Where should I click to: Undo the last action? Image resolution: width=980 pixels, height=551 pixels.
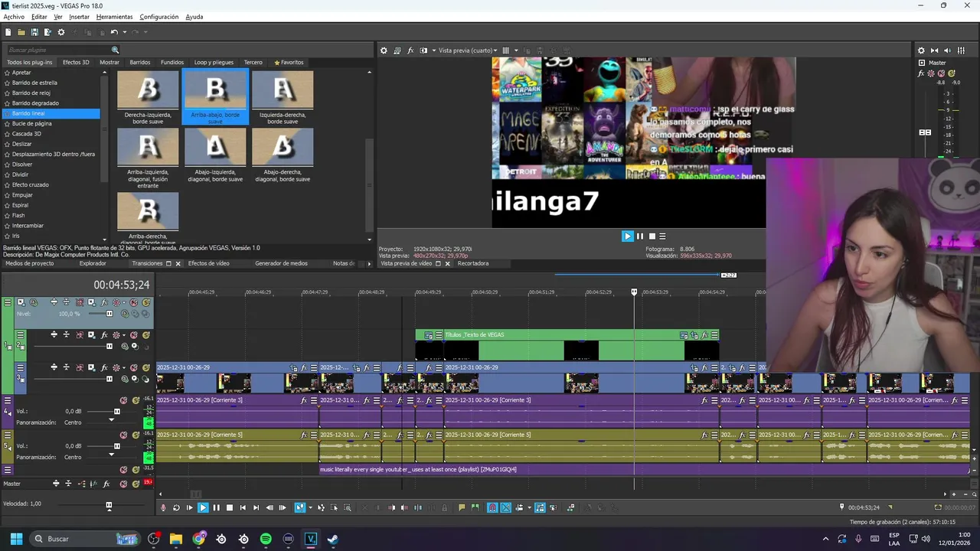(113, 32)
